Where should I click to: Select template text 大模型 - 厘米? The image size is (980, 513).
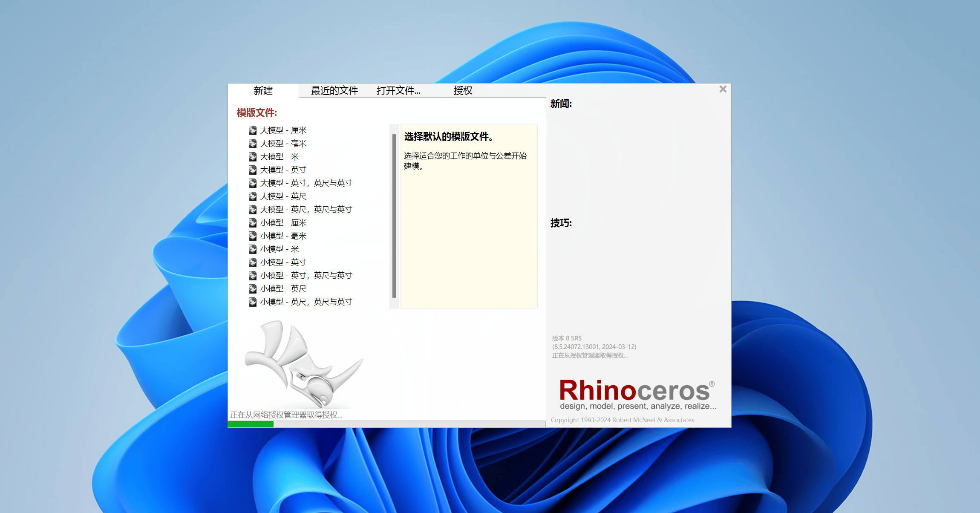[x=283, y=130]
